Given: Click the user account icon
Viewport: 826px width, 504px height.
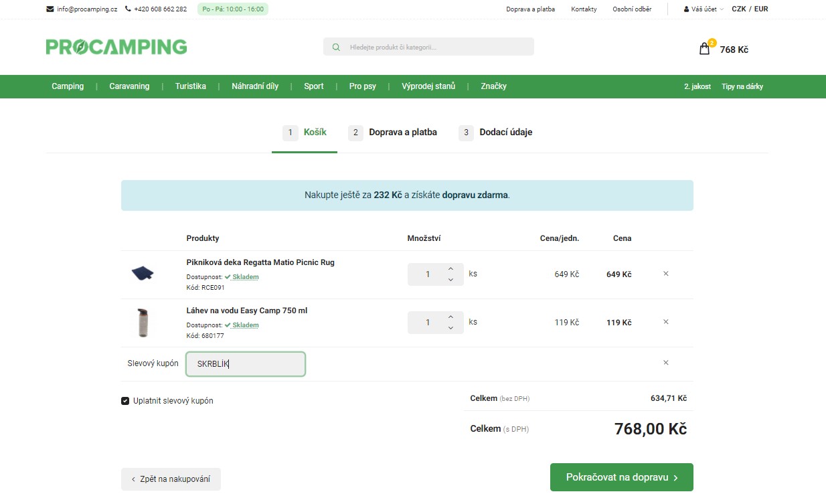Looking at the screenshot, I should click(686, 9).
